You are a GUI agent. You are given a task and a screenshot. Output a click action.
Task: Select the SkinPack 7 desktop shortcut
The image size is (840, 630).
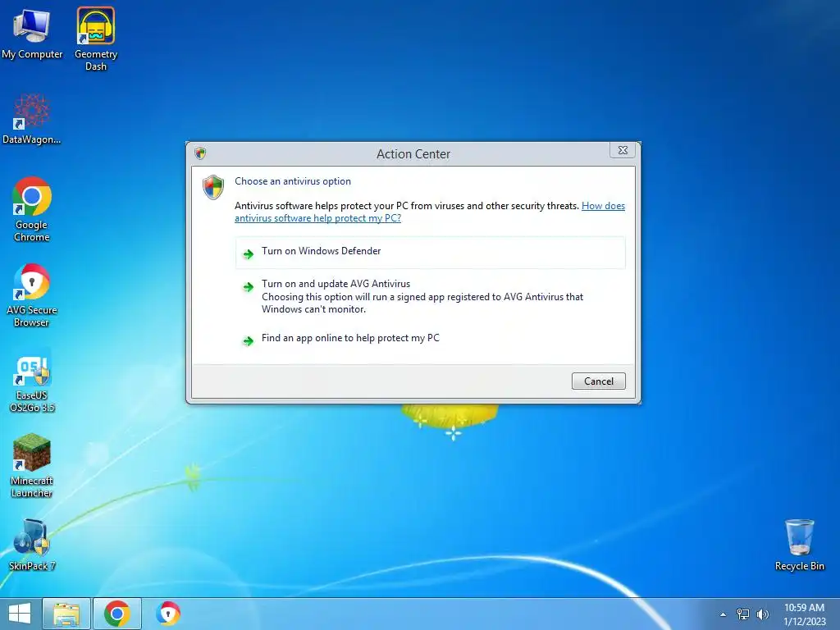pos(32,545)
